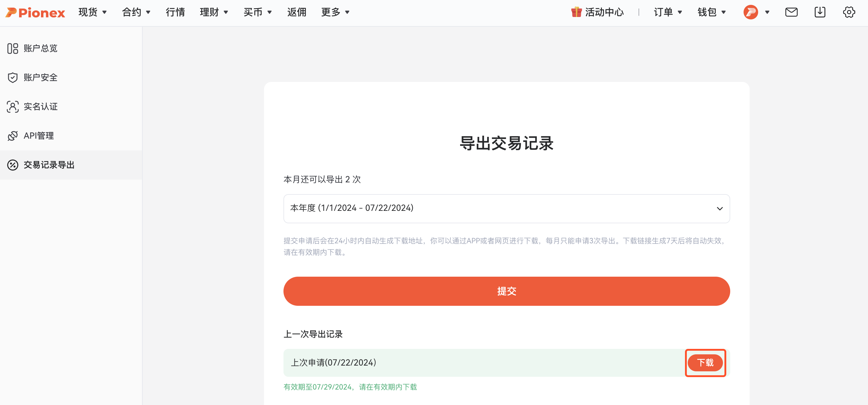Expand the 合约 dropdown menu

coord(136,12)
